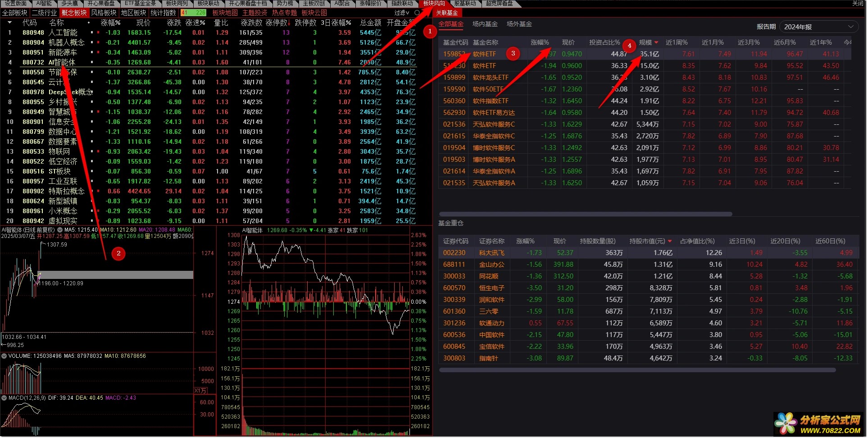Select 势力榜 tab

pos(285,3)
